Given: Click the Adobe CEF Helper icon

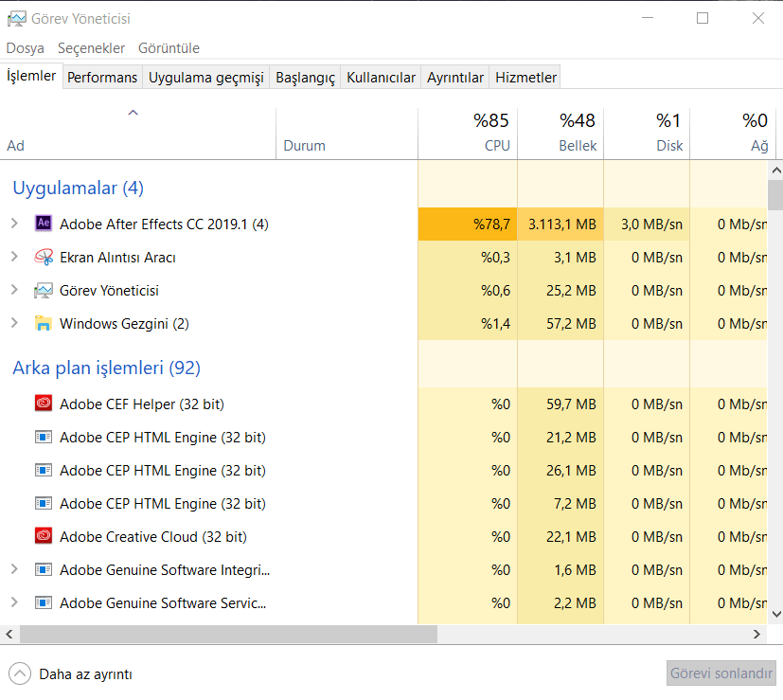Looking at the screenshot, I should (x=44, y=403).
